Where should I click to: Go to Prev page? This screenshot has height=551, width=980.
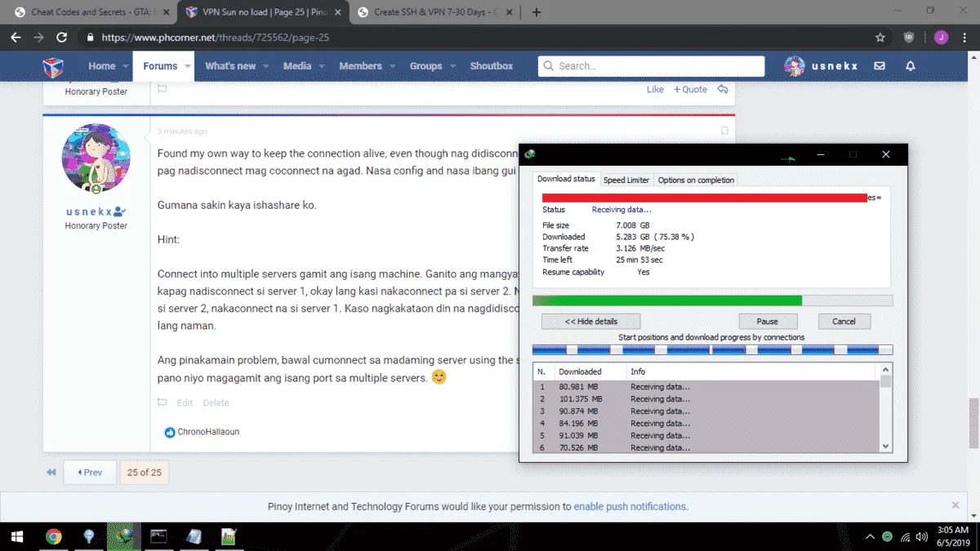pos(89,473)
